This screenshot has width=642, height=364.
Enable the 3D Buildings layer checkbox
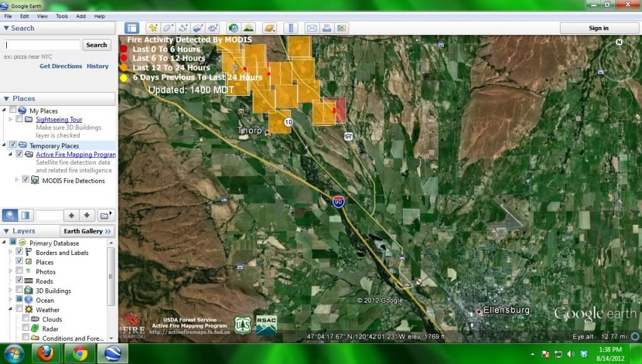click(19, 290)
